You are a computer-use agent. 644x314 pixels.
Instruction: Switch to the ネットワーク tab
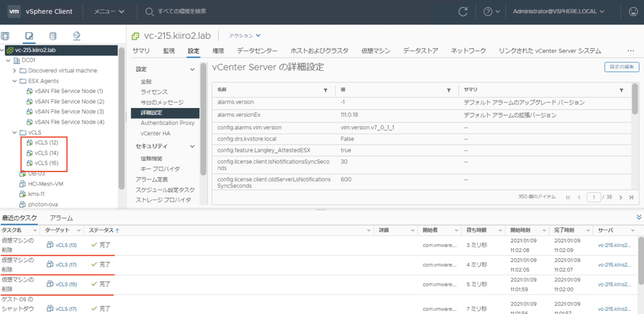[468, 51]
